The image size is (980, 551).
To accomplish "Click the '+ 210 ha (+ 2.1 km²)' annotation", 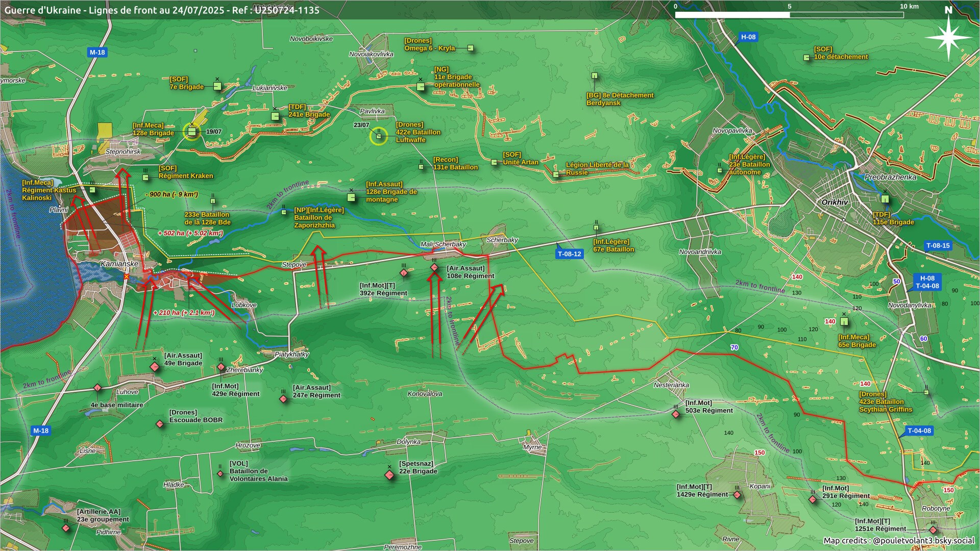I will pyautogui.click(x=184, y=313).
